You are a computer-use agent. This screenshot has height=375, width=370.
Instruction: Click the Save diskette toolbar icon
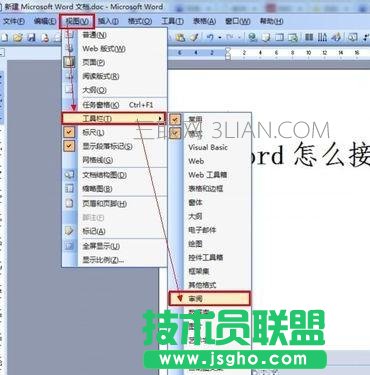(x=31, y=37)
